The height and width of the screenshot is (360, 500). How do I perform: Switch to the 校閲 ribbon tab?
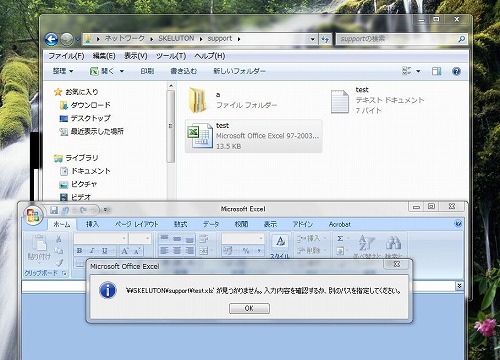coord(241,224)
